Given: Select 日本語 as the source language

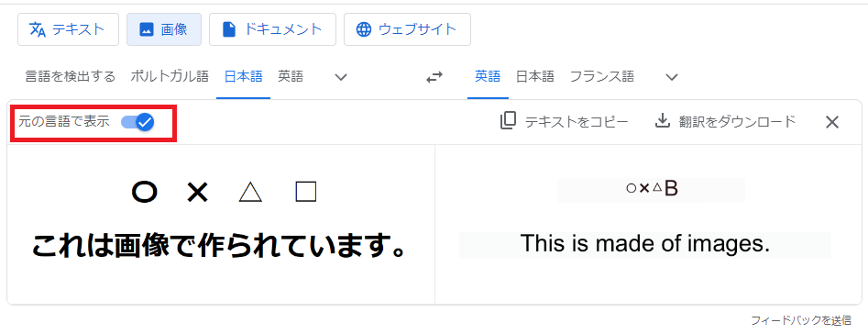Looking at the screenshot, I should 243,76.
